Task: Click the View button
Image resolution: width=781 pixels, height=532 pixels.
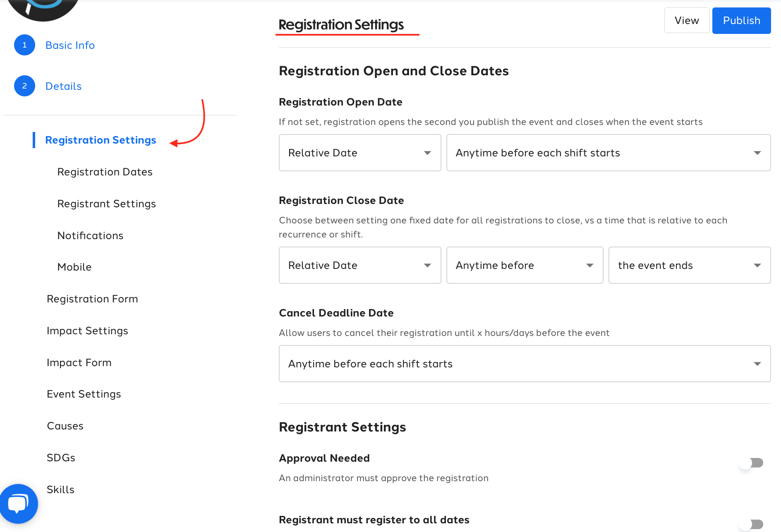Action: pyautogui.click(x=687, y=20)
